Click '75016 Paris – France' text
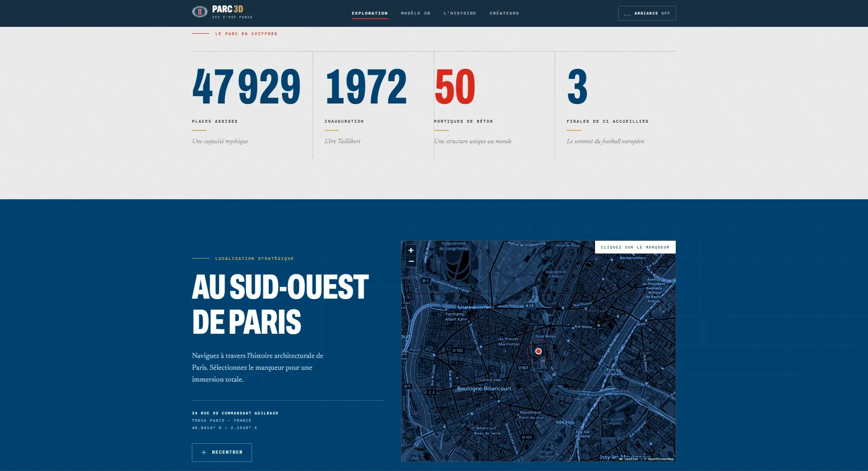Screen dimensions: 868x471 221,420
